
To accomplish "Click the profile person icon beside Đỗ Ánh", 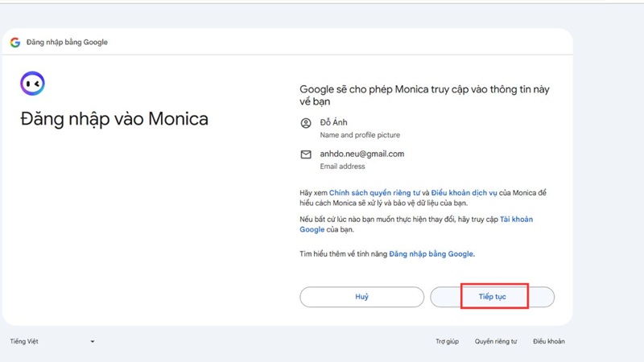I will coord(305,123).
